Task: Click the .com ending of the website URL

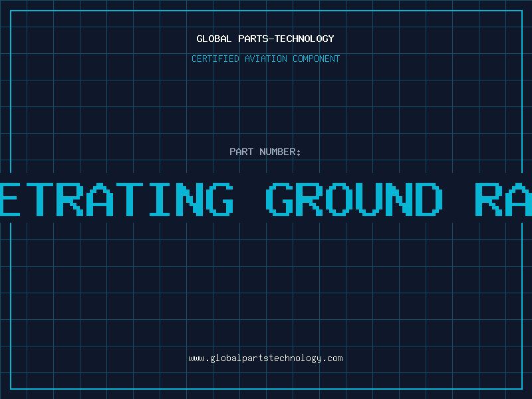Action: [332, 358]
